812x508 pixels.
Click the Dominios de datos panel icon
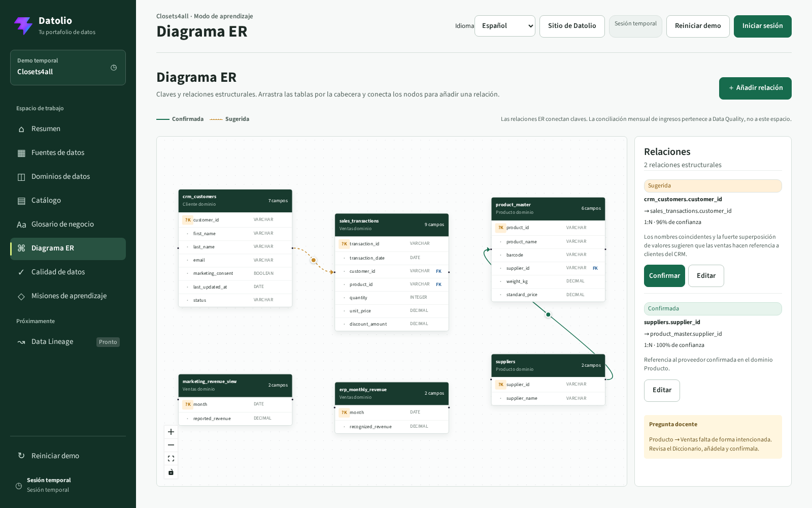coord(21,177)
